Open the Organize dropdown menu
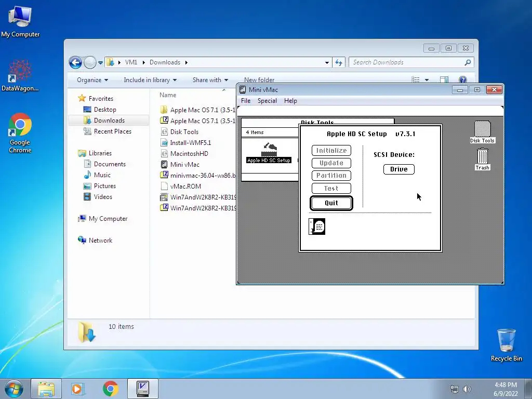The width and height of the screenshot is (532, 399). (92, 80)
